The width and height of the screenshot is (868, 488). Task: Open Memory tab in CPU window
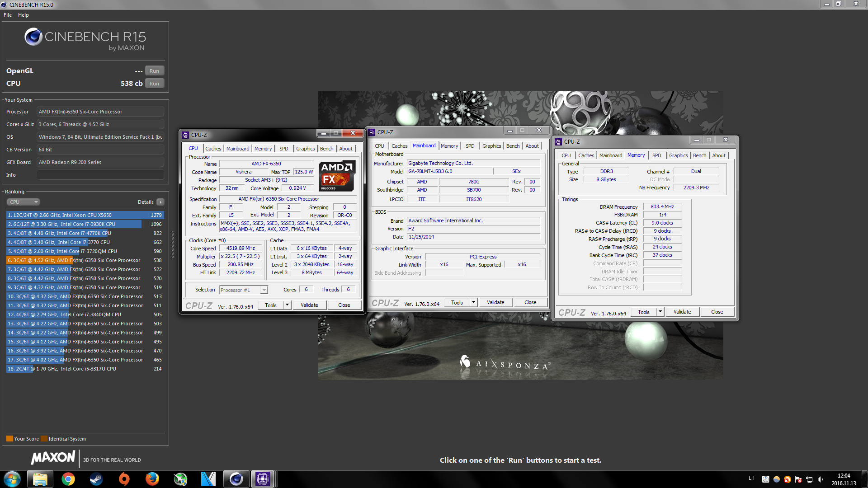pos(263,149)
